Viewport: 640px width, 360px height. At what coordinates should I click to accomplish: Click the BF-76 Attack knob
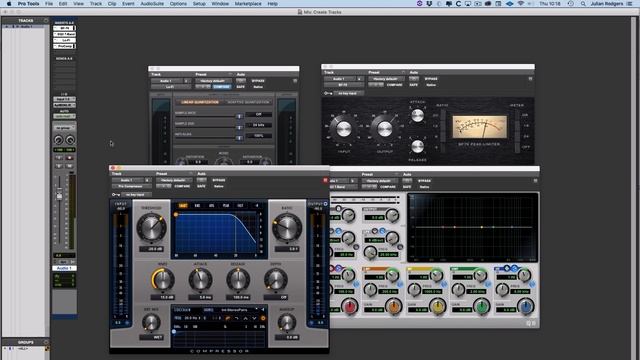pyautogui.click(x=417, y=116)
